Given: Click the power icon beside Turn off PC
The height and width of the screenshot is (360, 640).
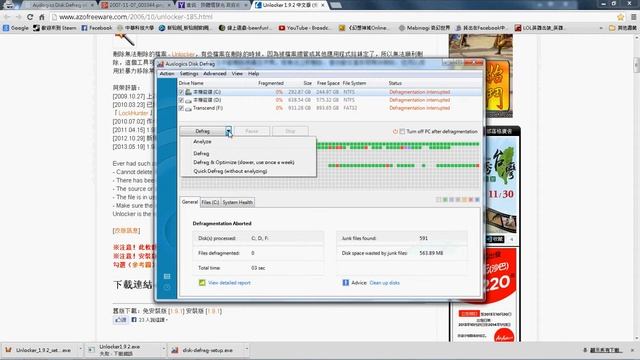Looking at the screenshot, I should pos(395,131).
